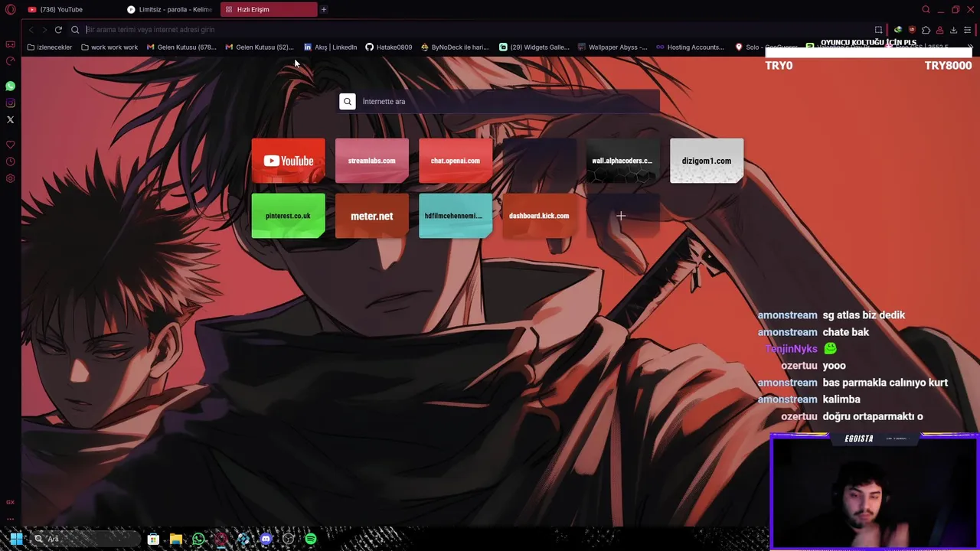Add a new speed dial site
The width and height of the screenshot is (980, 551).
tap(622, 216)
